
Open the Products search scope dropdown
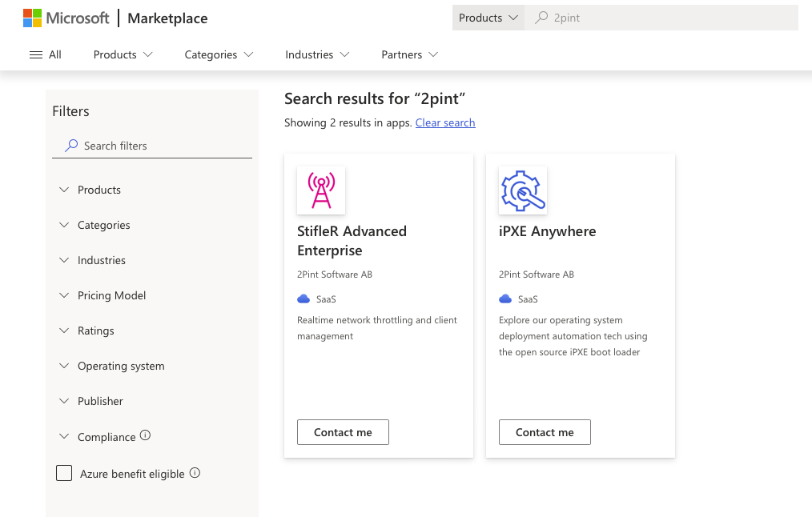click(x=488, y=18)
